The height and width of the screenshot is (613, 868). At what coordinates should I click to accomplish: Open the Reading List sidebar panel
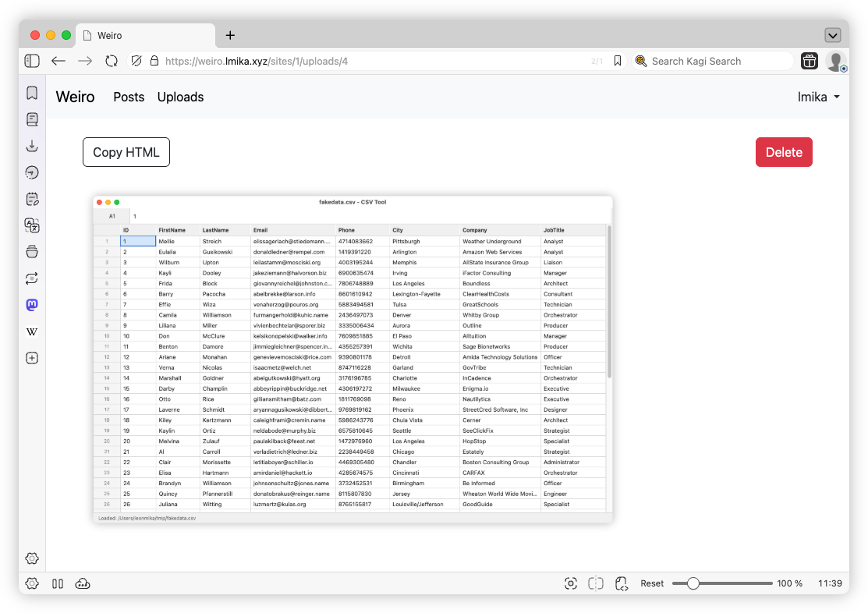[32, 119]
